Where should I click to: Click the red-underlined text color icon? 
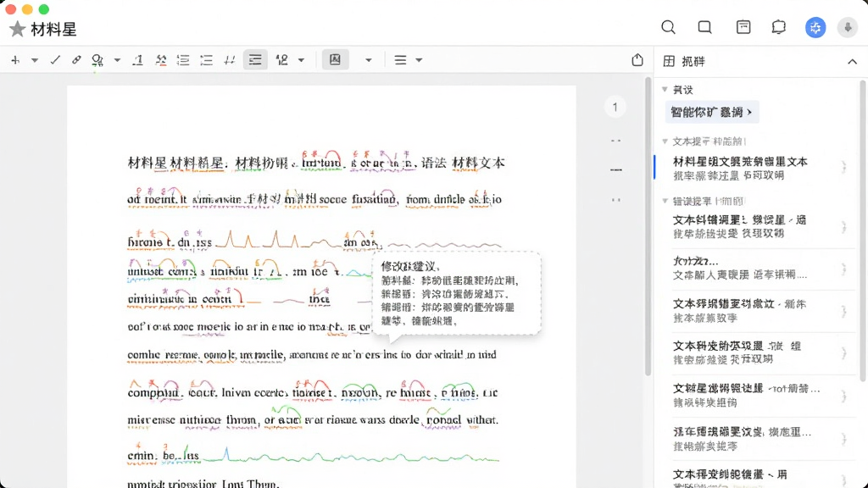(160, 60)
